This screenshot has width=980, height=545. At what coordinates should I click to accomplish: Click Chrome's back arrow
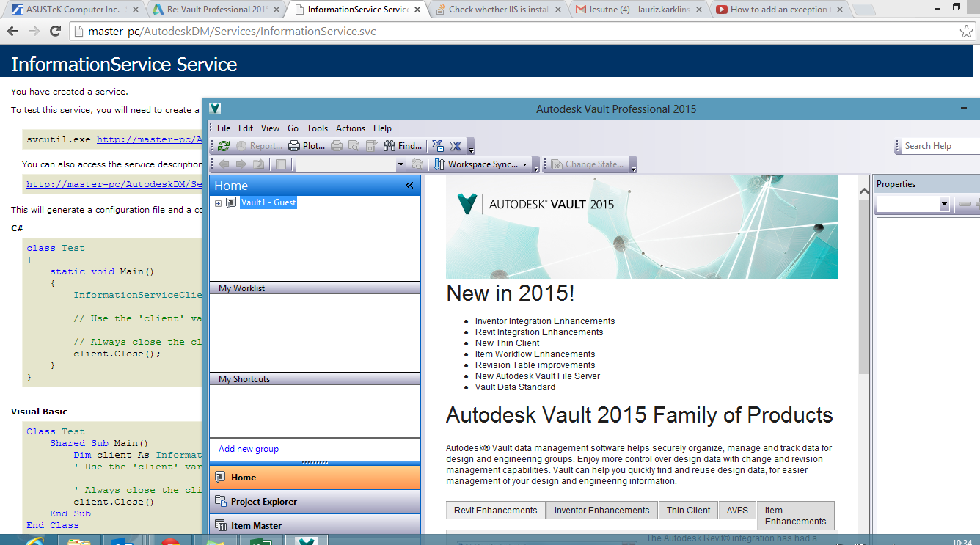pyautogui.click(x=12, y=32)
